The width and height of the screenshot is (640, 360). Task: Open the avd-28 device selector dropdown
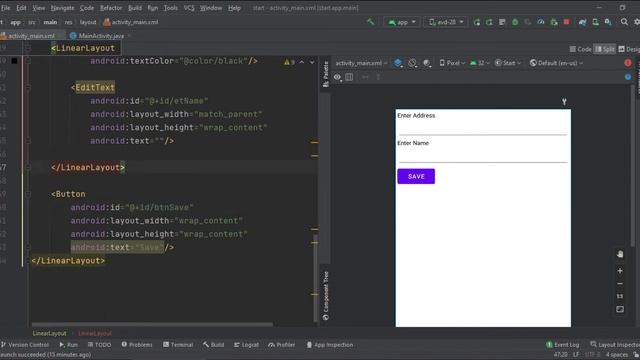point(446,22)
